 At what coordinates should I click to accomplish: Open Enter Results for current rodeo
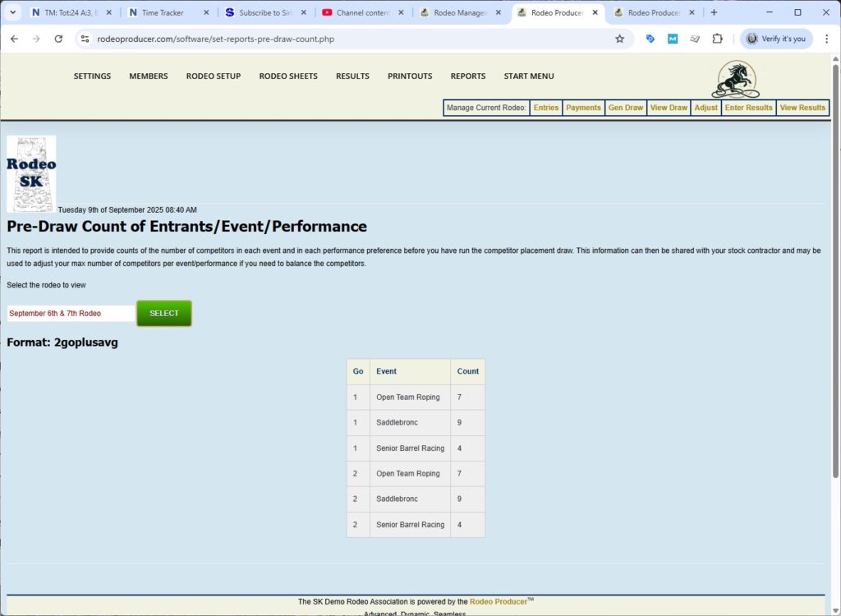[748, 108]
